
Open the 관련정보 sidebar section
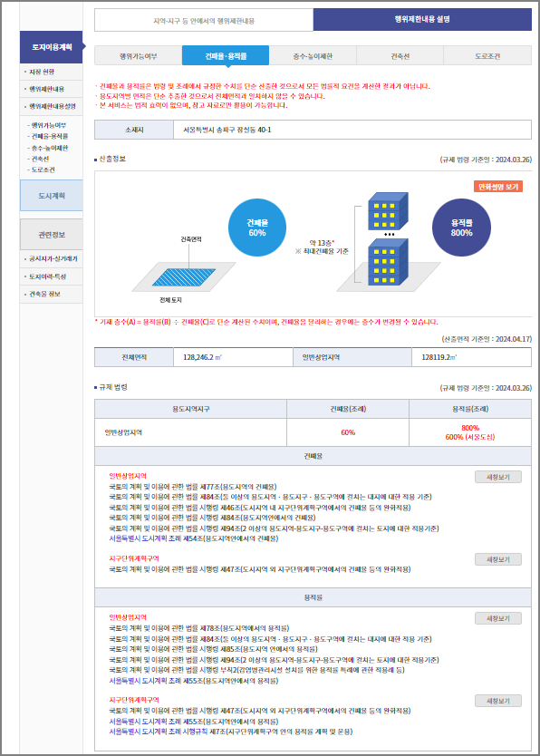52,235
